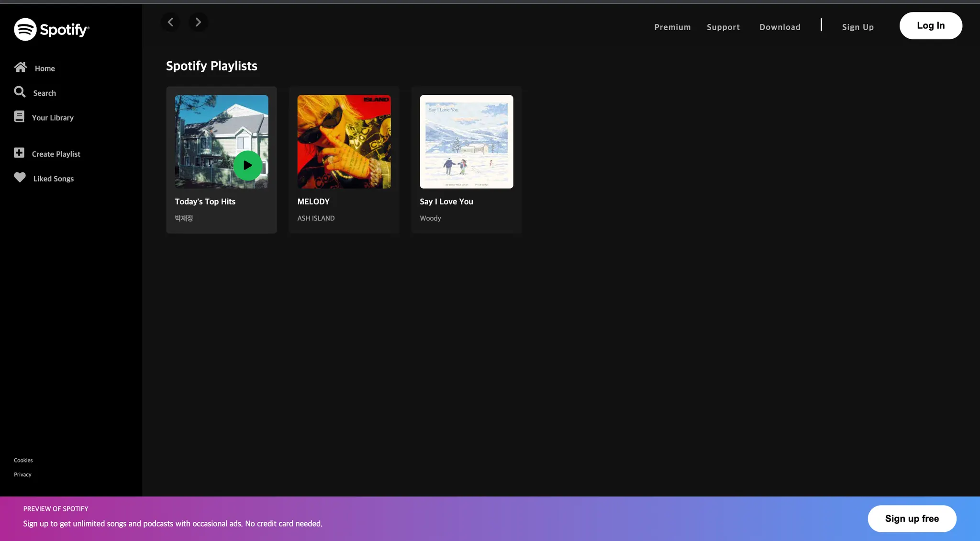Click the Liked Songs heart icon

click(x=20, y=178)
